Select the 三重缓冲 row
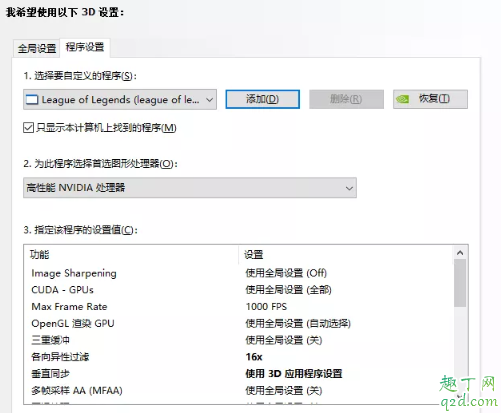 (x=238, y=340)
